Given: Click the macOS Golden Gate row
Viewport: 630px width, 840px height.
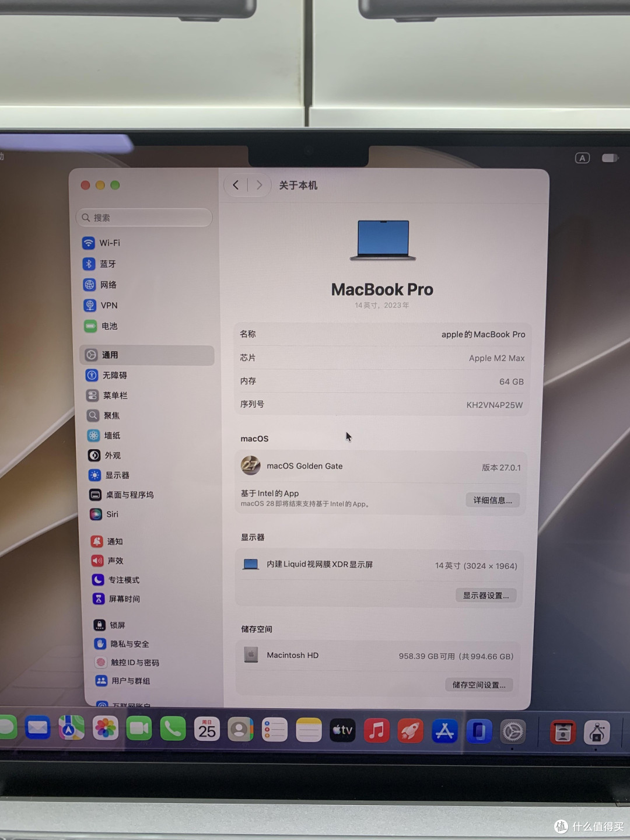Looking at the screenshot, I should pyautogui.click(x=381, y=466).
